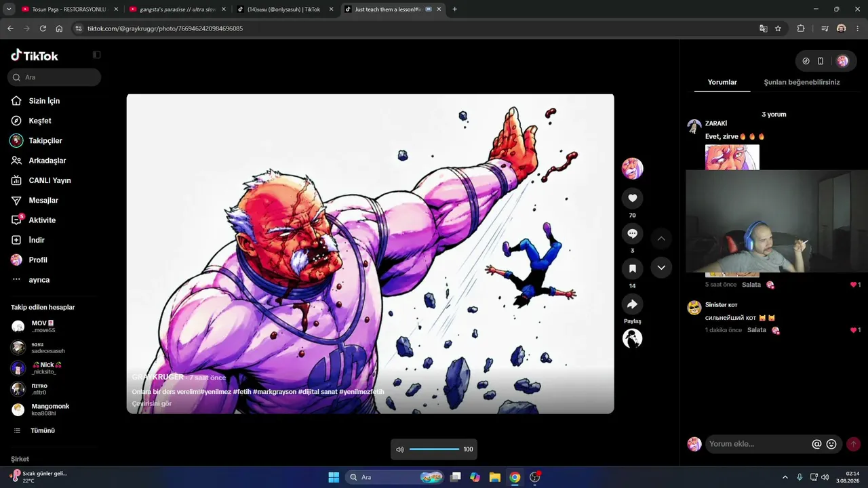Open a new browser tab
The width and height of the screenshot is (868, 488).
454,9
